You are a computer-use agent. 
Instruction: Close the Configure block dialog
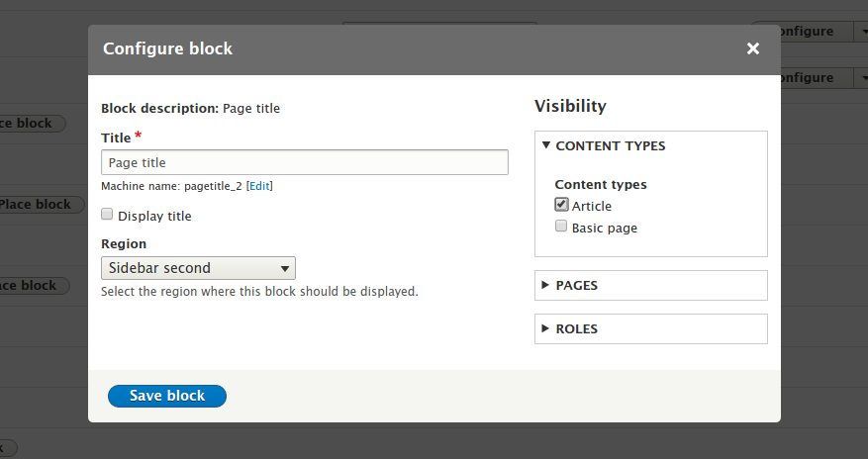pos(752,48)
